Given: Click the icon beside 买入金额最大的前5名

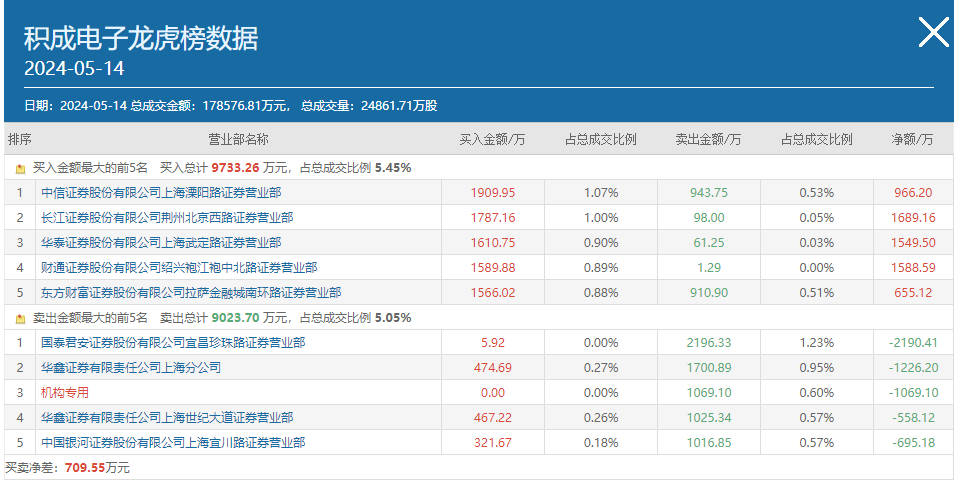Looking at the screenshot, I should (21, 169).
